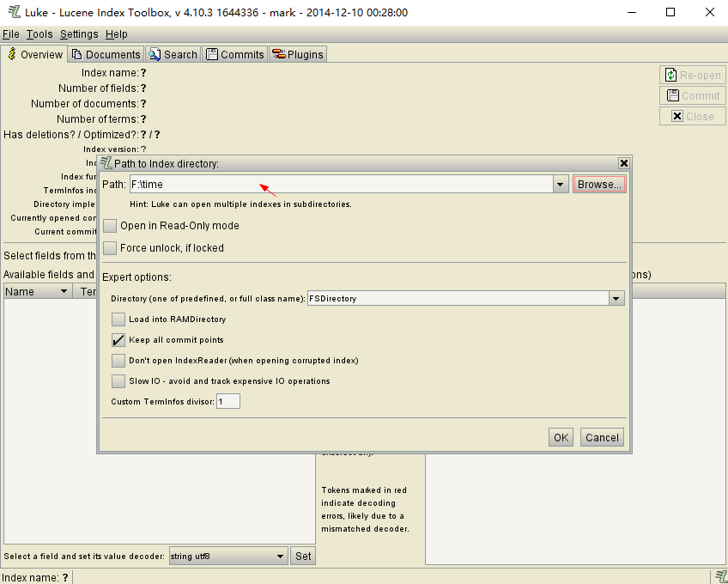
Task: Click the Luke logo in the title bar
Action: point(14,12)
